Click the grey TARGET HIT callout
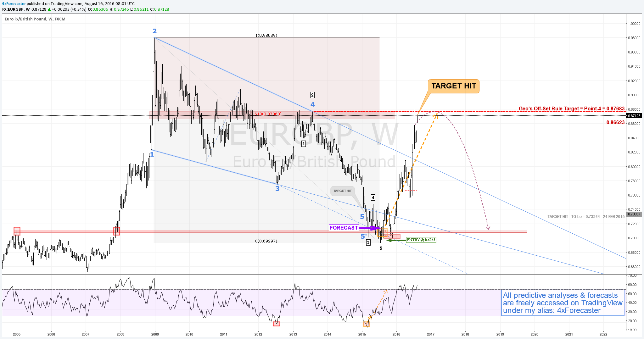644x339 pixels. click(343, 191)
